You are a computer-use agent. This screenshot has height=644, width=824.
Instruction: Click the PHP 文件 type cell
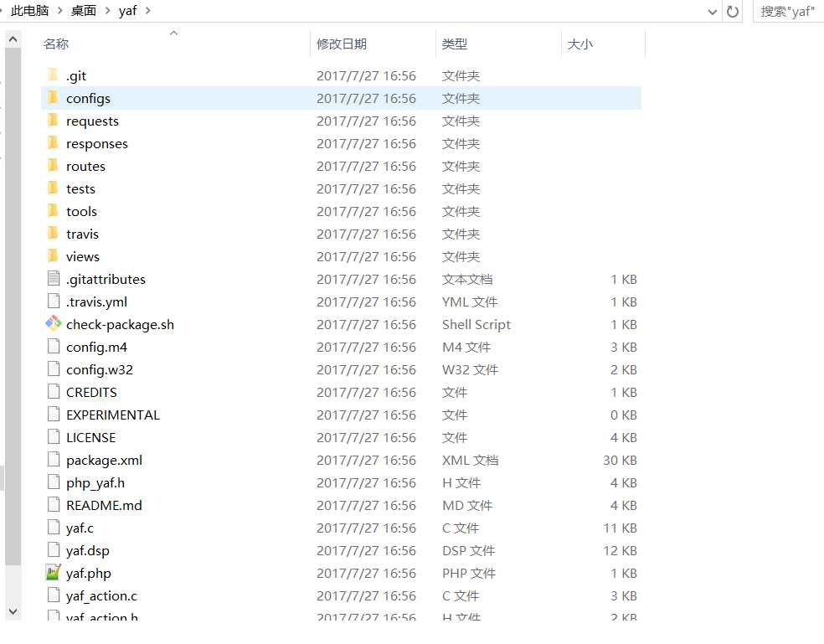tap(469, 573)
